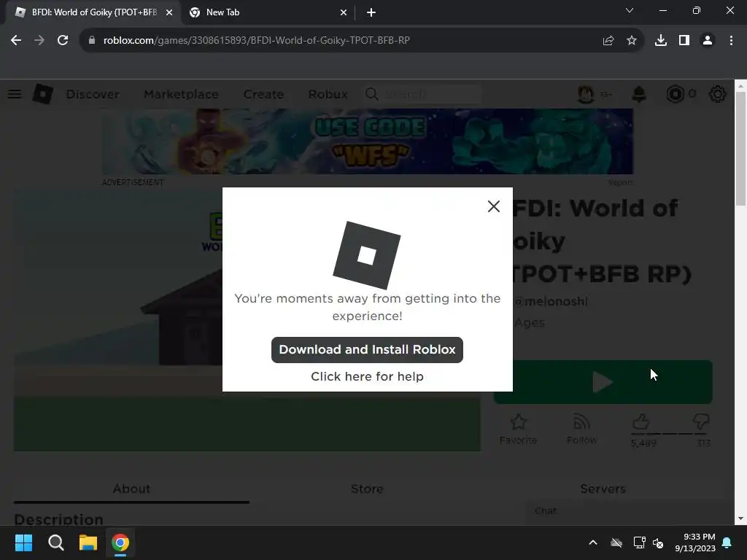Viewport: 747px width, 560px height.
Task: View site security lock info
Action: 92,41
